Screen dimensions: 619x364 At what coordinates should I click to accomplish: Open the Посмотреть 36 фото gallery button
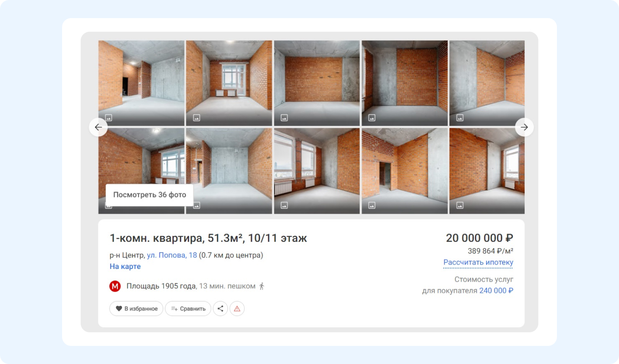point(150,195)
